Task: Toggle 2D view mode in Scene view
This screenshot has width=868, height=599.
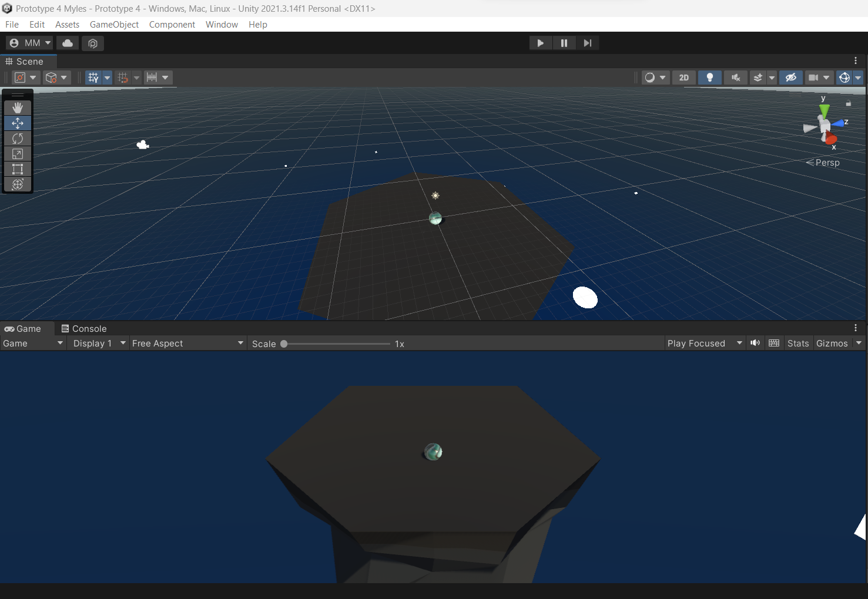Action: tap(683, 77)
